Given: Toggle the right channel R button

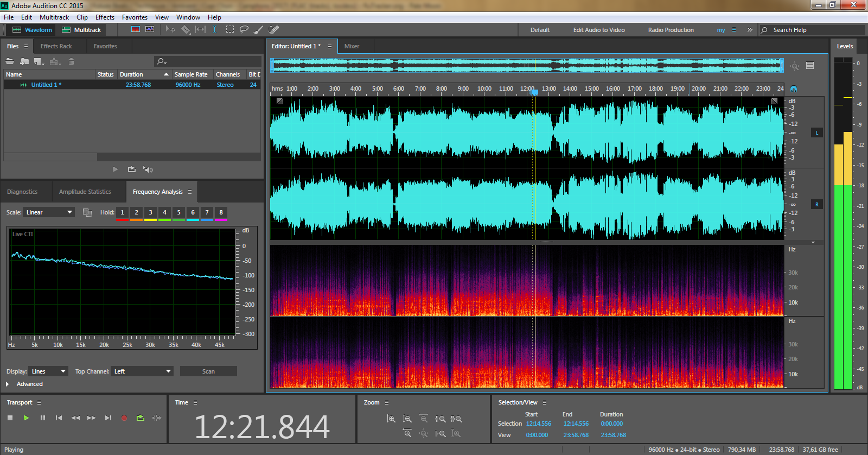Looking at the screenshot, I should [x=817, y=204].
